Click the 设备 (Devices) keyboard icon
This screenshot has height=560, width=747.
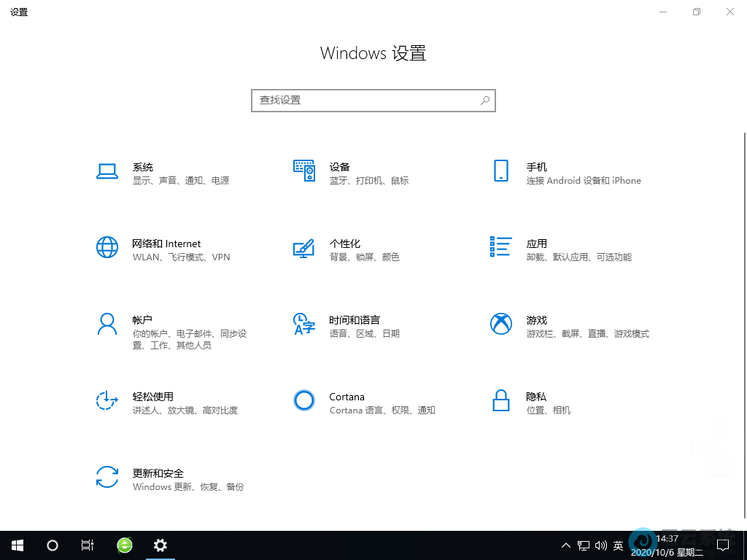(303, 171)
